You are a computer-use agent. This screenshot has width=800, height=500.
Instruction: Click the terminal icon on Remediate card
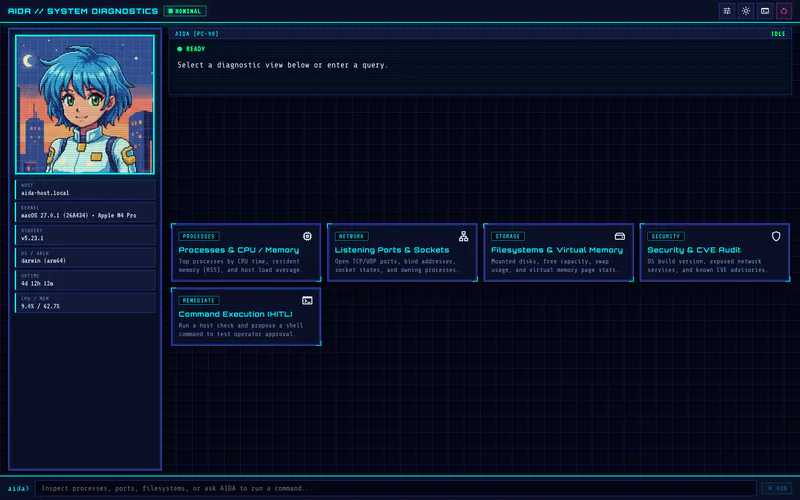307,301
